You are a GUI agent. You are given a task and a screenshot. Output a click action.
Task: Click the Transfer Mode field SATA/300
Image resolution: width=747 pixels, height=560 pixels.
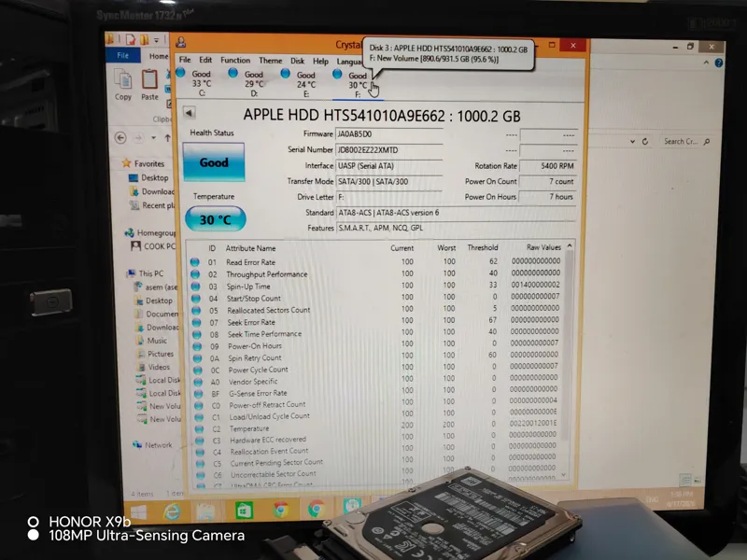(388, 181)
